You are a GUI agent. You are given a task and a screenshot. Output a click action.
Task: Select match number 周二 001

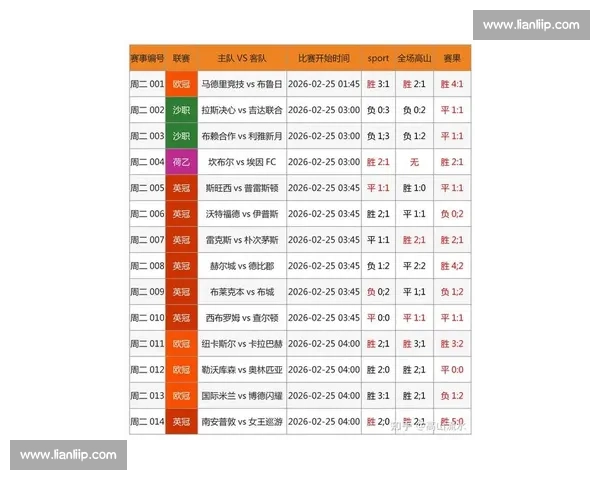147,84
